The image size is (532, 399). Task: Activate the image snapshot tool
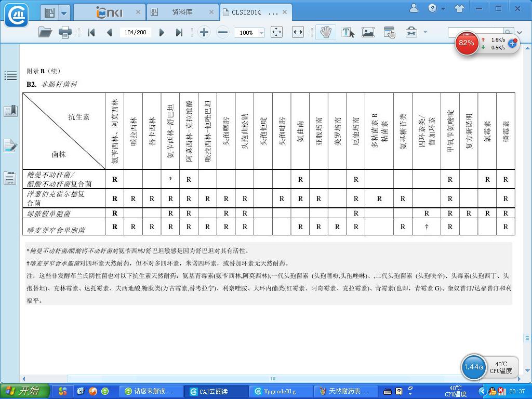pyautogui.click(x=368, y=32)
